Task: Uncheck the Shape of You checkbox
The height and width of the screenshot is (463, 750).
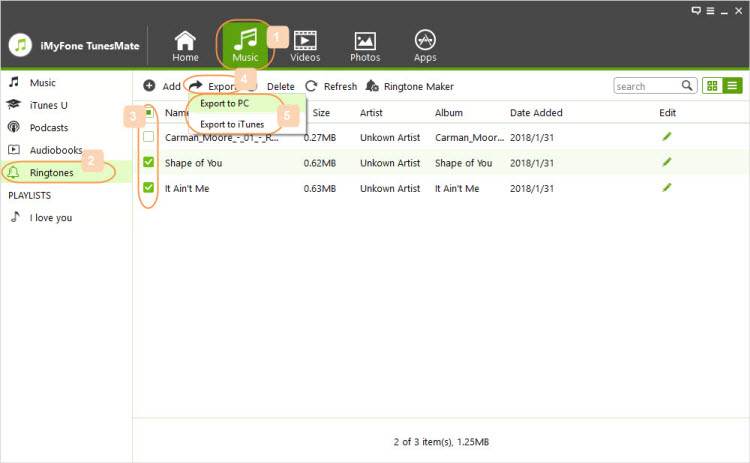Action: [x=149, y=162]
